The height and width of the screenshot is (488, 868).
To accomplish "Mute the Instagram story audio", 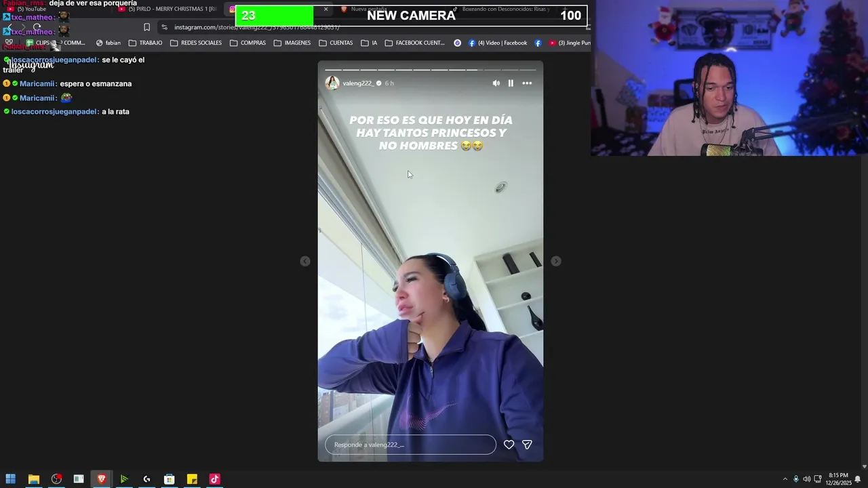I will pyautogui.click(x=496, y=83).
